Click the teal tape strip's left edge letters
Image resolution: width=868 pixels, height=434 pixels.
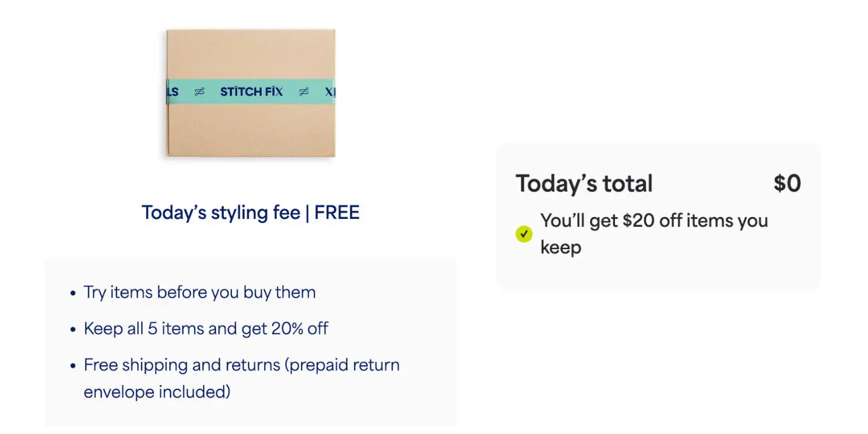(x=173, y=92)
